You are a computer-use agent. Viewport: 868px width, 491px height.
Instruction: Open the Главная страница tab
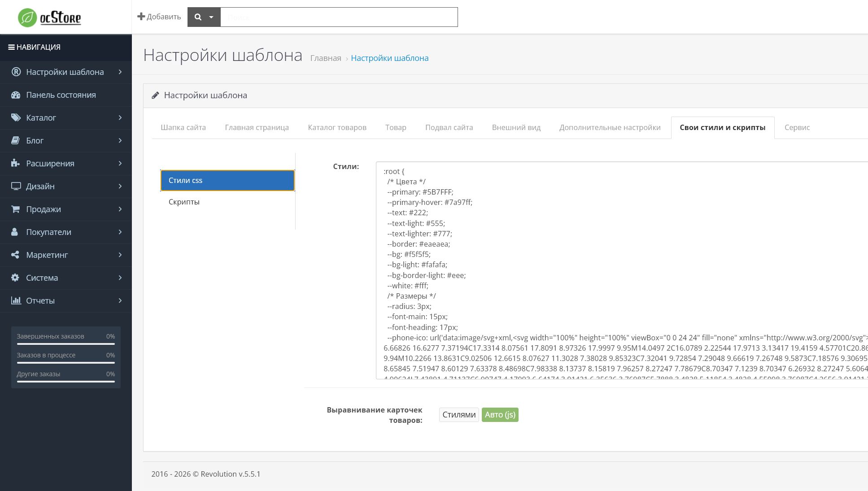coord(257,127)
